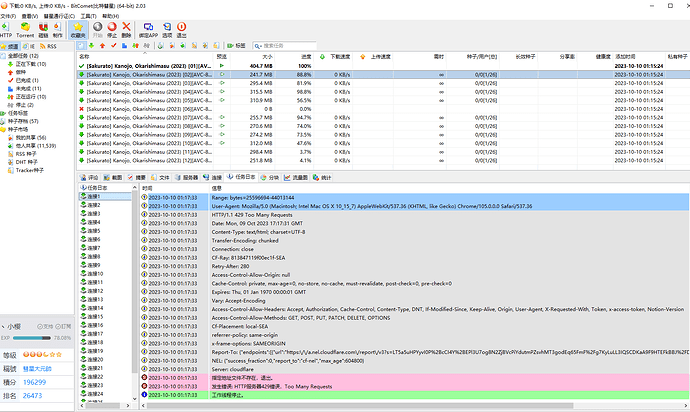This screenshot has width=690, height=412.
Task: Sort tasks by the Name (名称) column header
Action: pyautogui.click(x=145, y=57)
